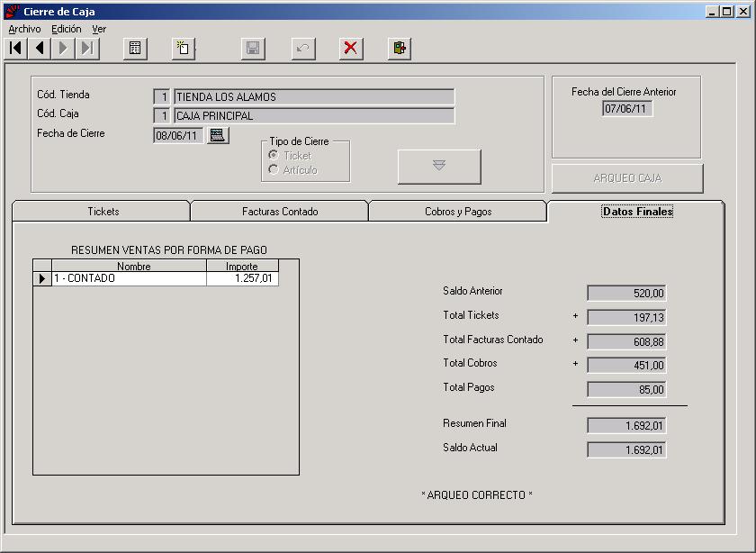The image size is (756, 553).
Task: Click the Cód. Caja number field
Action: click(161, 116)
